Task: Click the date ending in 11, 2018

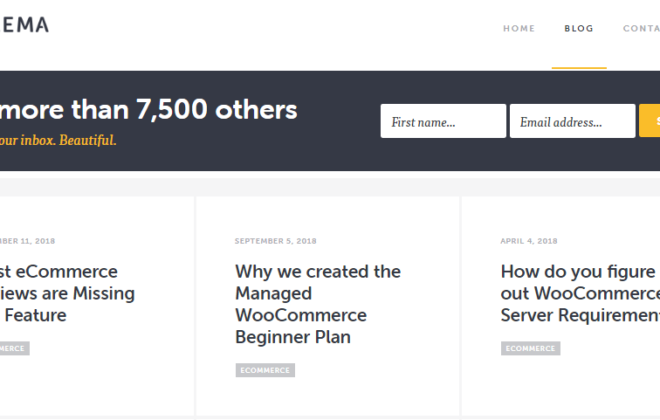Action: [x=27, y=241]
